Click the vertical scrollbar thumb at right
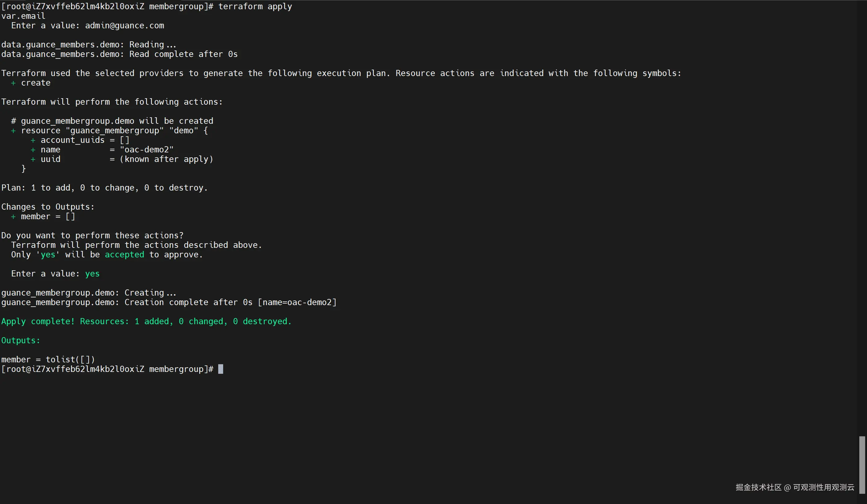The height and width of the screenshot is (504, 867). click(x=861, y=465)
